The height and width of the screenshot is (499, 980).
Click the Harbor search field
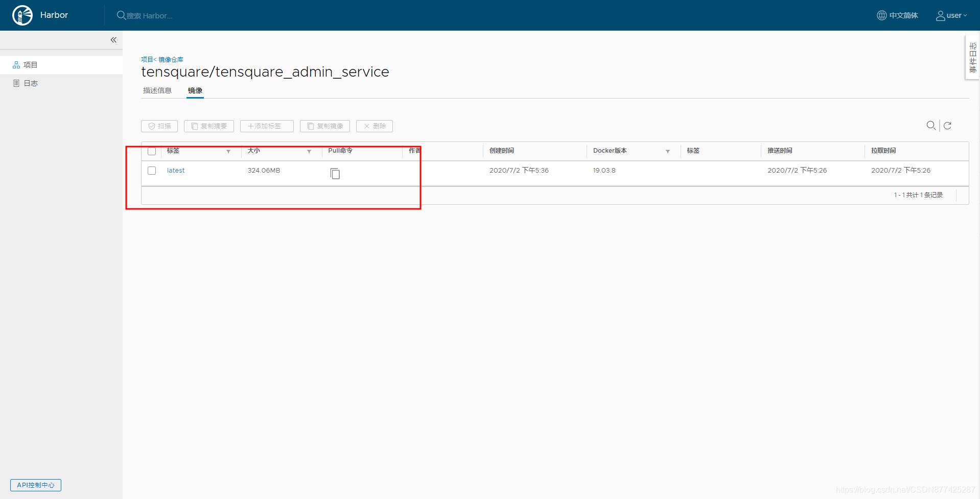pyautogui.click(x=149, y=16)
